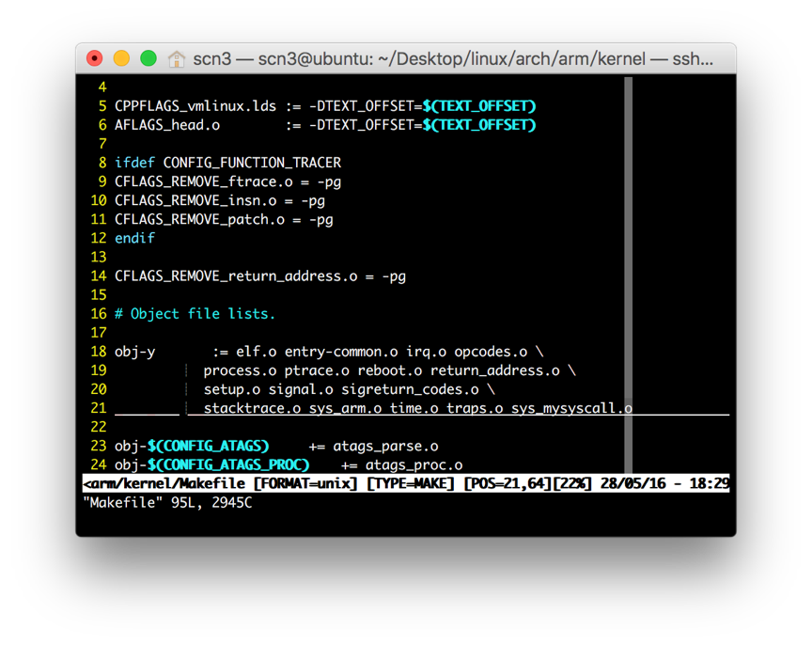
Task: Click '[FORMAT=unix]' in the status line
Action: coord(305,483)
